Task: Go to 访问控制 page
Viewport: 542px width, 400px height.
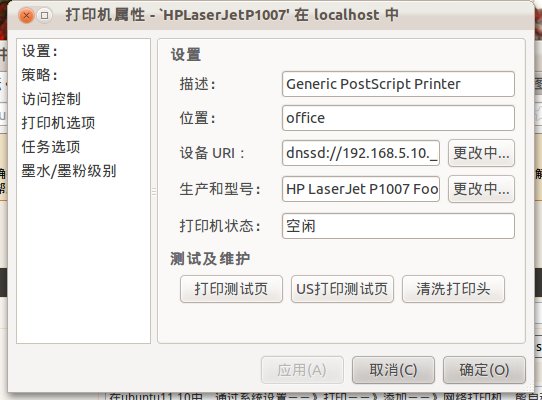Action: [51, 99]
